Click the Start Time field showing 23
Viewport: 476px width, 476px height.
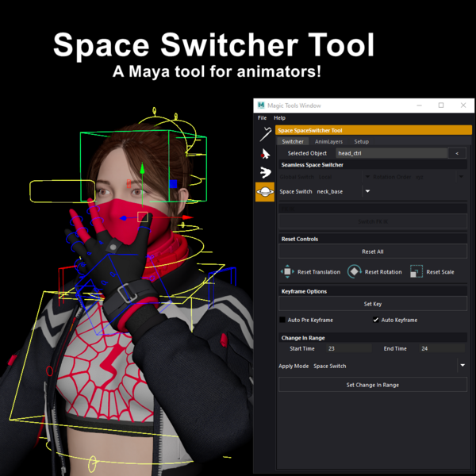click(x=349, y=348)
